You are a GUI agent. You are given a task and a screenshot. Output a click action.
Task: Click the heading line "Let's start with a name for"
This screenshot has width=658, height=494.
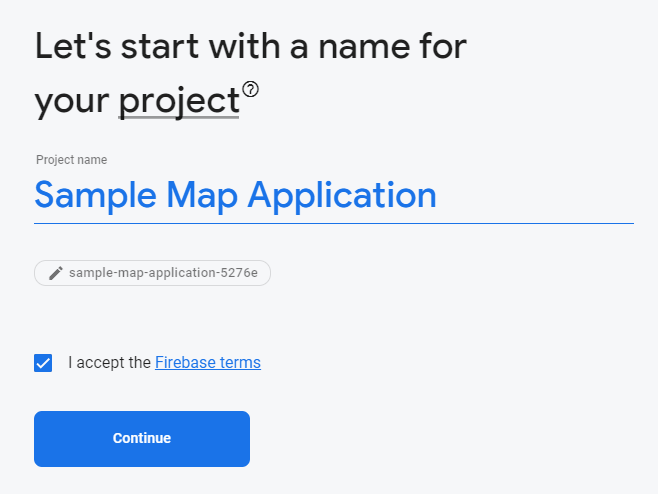click(251, 47)
